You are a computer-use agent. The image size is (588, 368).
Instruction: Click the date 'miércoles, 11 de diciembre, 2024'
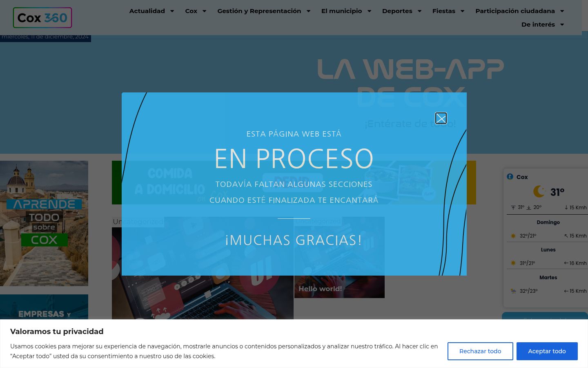click(45, 37)
